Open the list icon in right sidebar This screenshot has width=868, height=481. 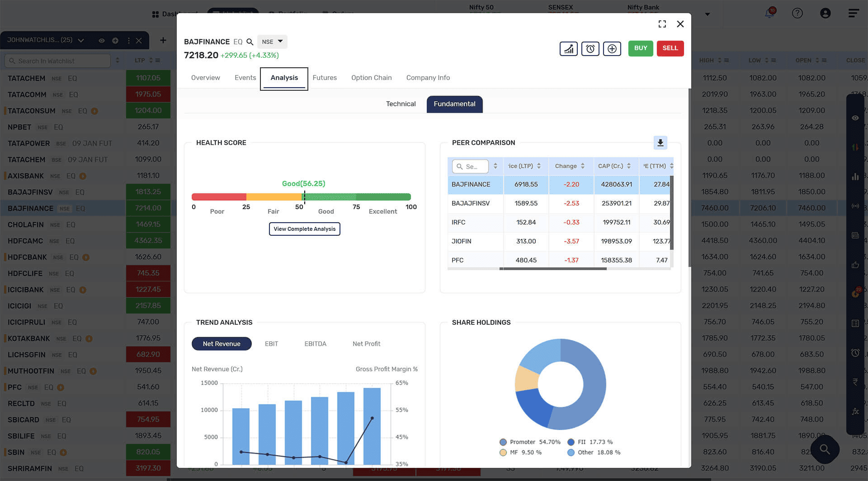(855, 323)
